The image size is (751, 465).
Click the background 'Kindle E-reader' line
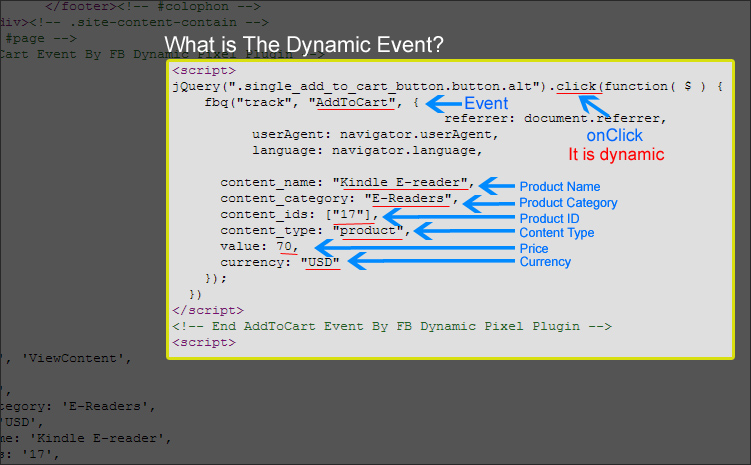tap(86, 438)
